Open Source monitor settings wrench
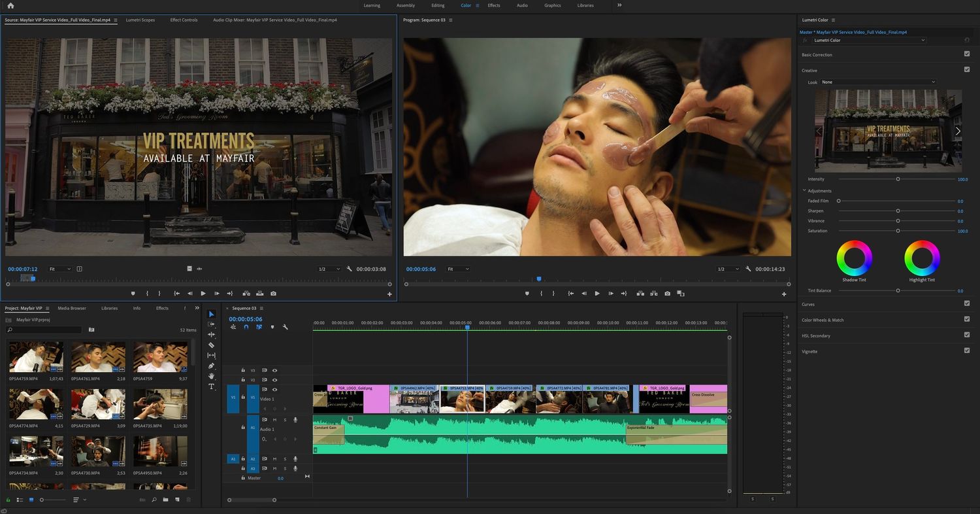Viewport: 980px width, 514px height. pos(350,269)
